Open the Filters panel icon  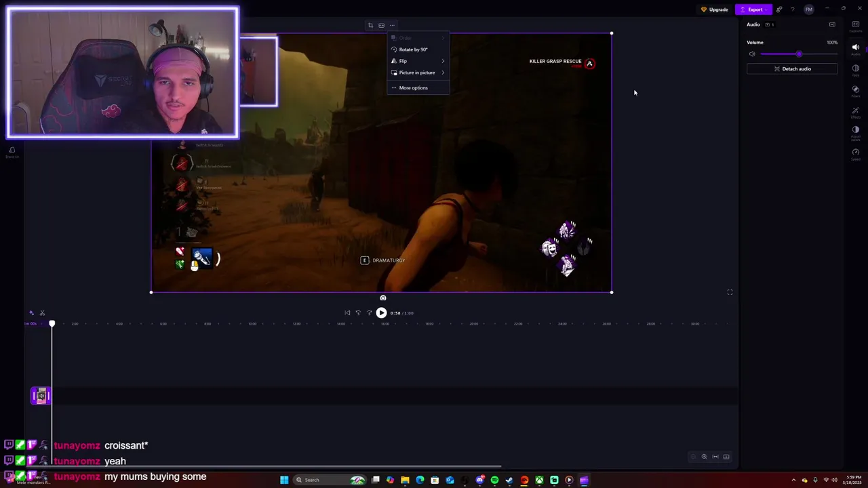pos(855,91)
